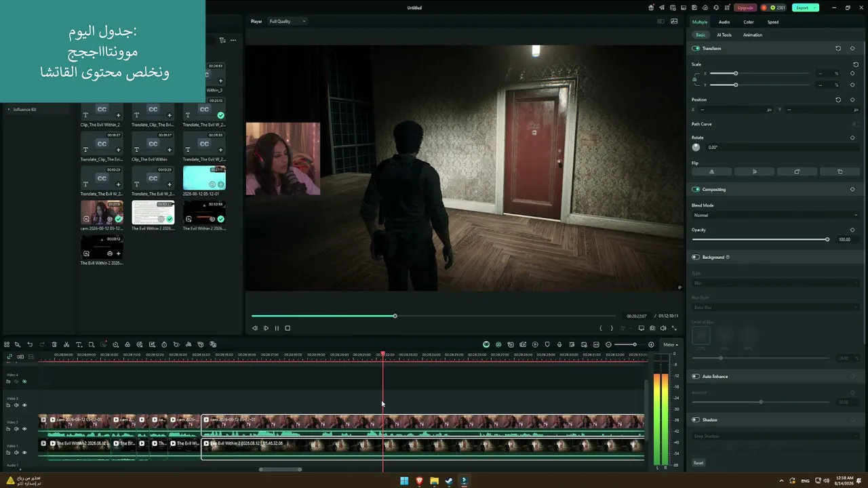Select the Crop tool in the timeline toolbar
Screen dimensions: 868x488
tap(91, 344)
